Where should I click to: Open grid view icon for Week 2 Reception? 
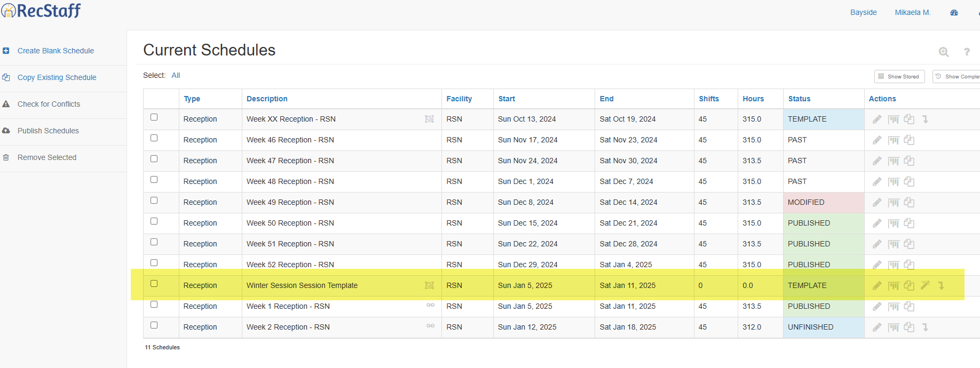tap(894, 327)
